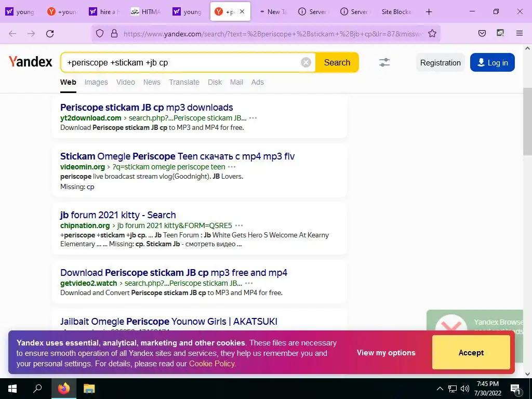Open the Ads service tab
Viewport: 532px width, 399px height.
[258, 82]
